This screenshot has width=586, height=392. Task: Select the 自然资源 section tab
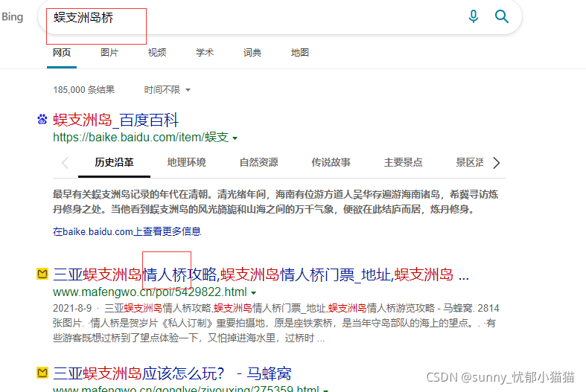coord(258,162)
